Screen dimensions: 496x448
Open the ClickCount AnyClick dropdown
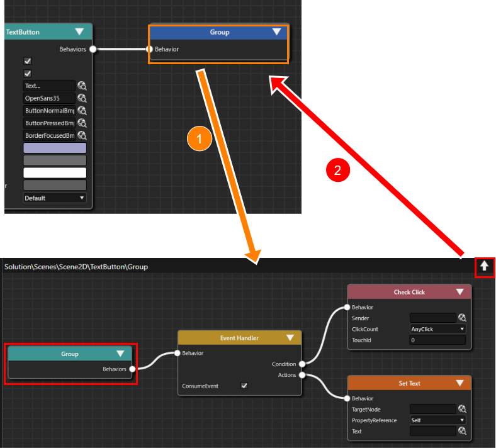pyautogui.click(x=437, y=329)
